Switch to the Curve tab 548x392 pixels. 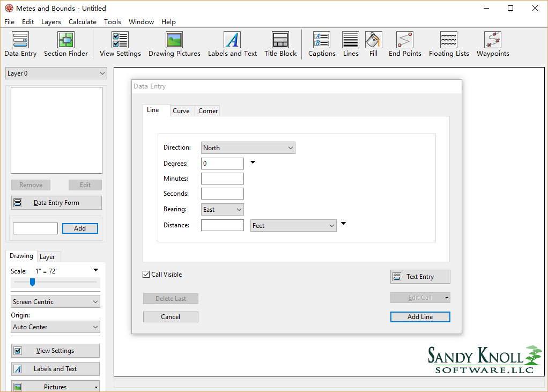[182, 110]
